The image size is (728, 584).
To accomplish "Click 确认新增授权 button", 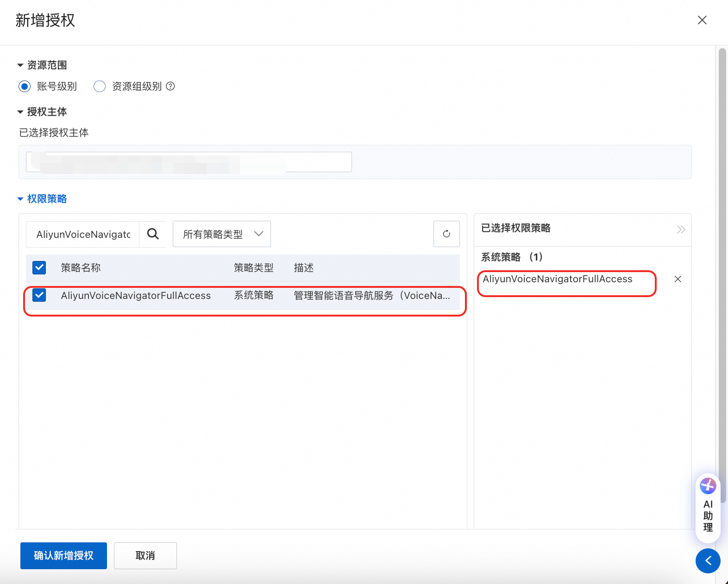I will [63, 555].
